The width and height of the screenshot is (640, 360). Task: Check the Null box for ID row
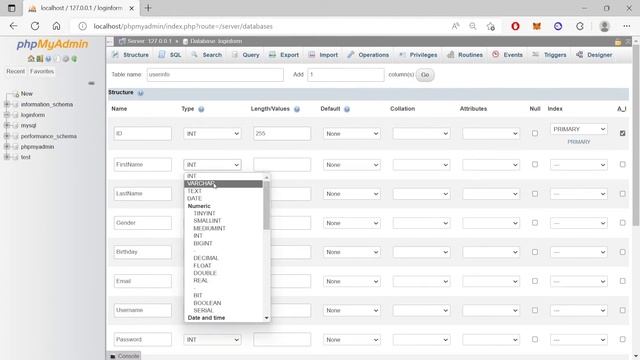[535, 133]
